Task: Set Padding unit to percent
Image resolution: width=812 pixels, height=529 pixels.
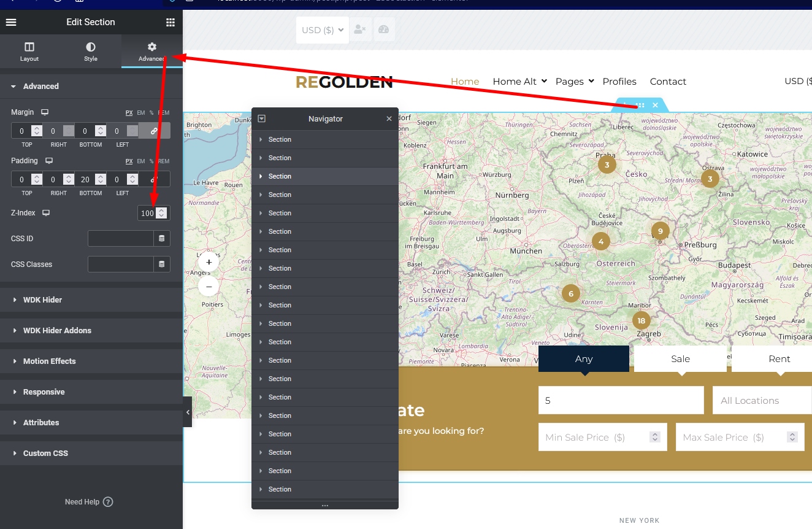Action: click(x=151, y=161)
